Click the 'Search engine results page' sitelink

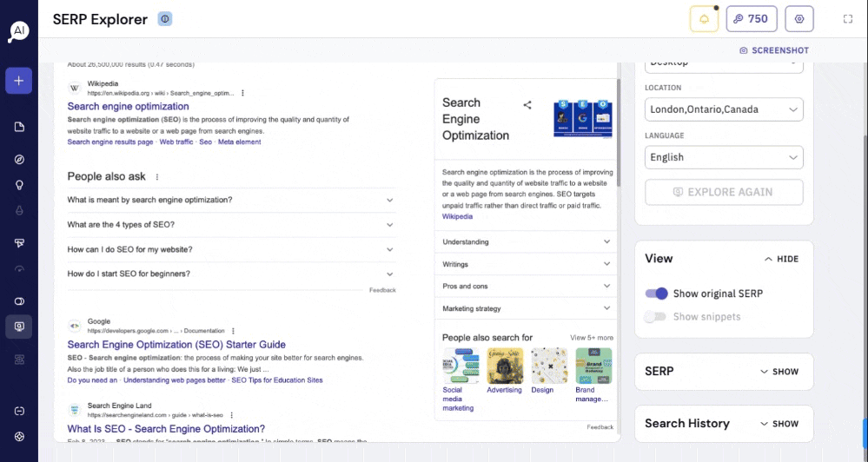(110, 142)
